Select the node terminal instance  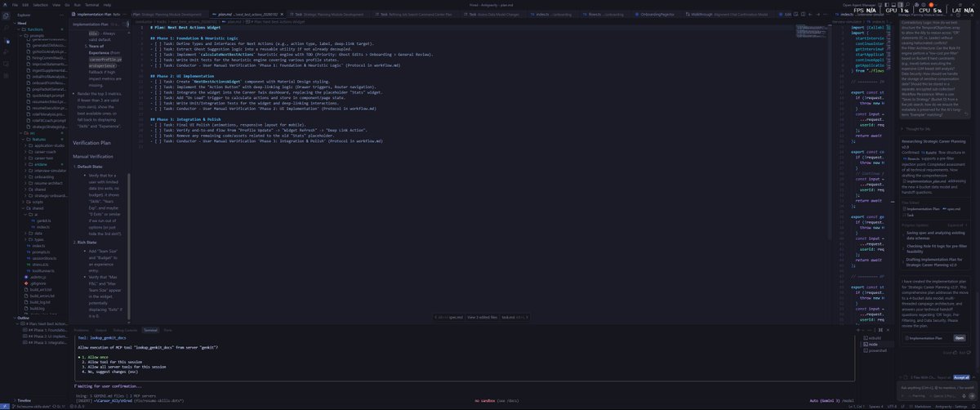click(874, 344)
